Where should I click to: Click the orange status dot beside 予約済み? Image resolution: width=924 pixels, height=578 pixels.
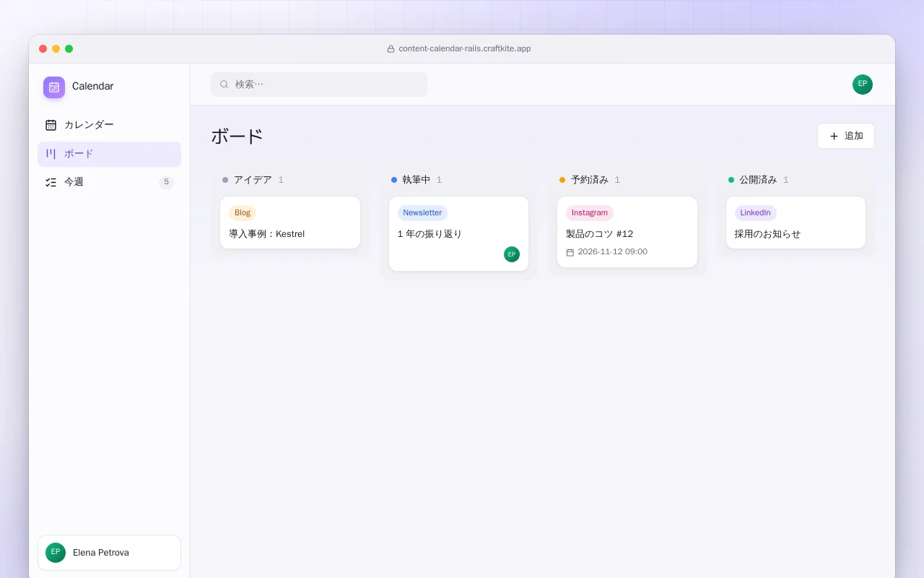pyautogui.click(x=562, y=180)
